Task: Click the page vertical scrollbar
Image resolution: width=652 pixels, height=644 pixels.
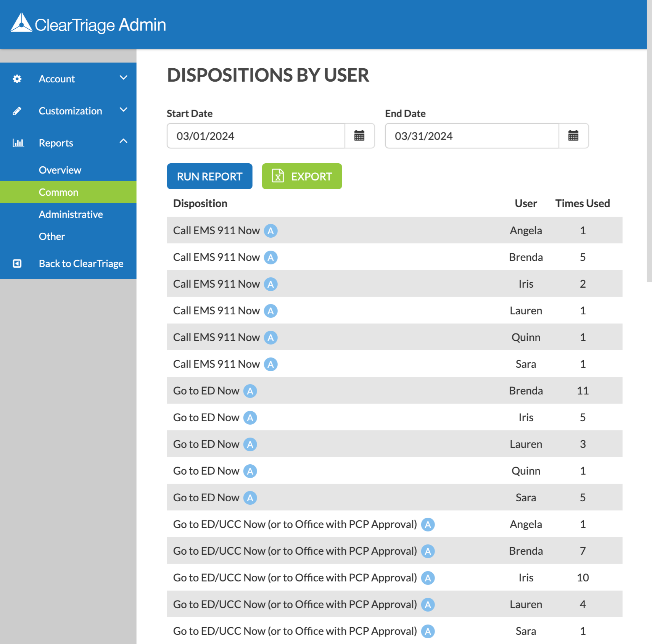Action: tap(649, 141)
